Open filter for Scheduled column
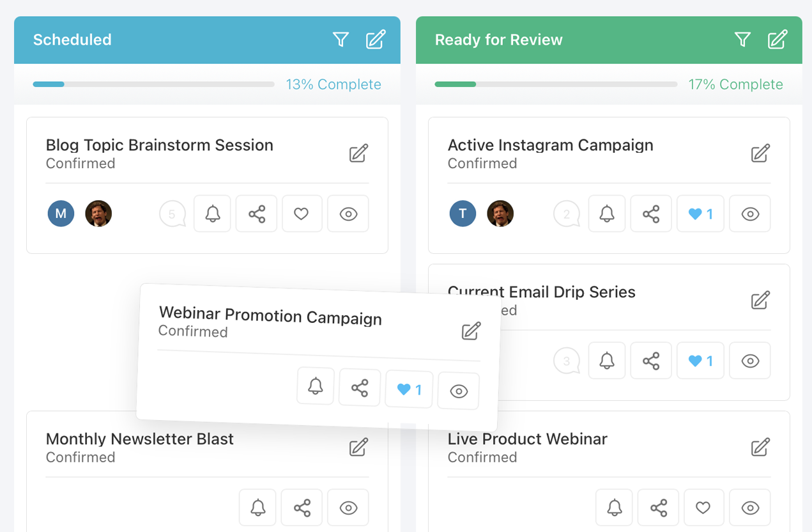 coord(341,40)
